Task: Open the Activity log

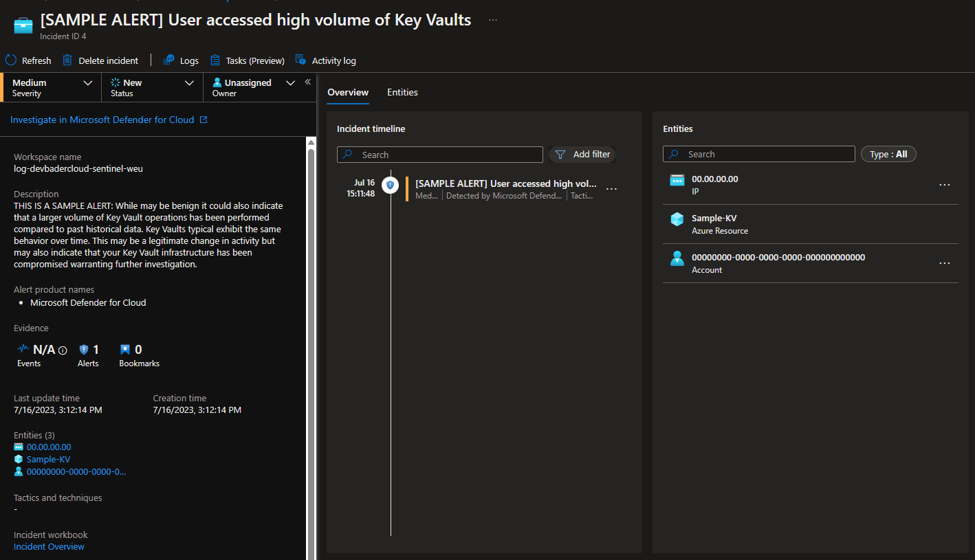Action: click(326, 60)
